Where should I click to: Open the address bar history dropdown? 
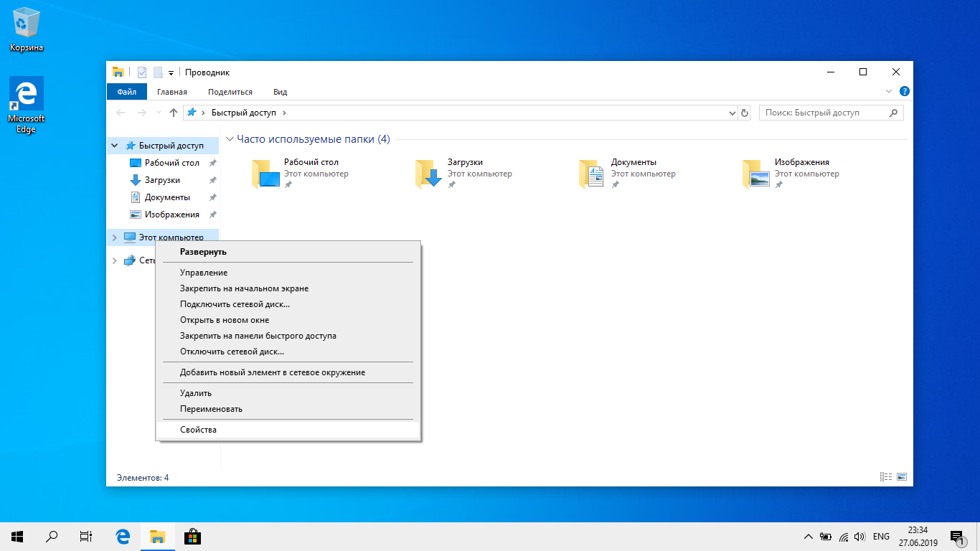(x=732, y=113)
